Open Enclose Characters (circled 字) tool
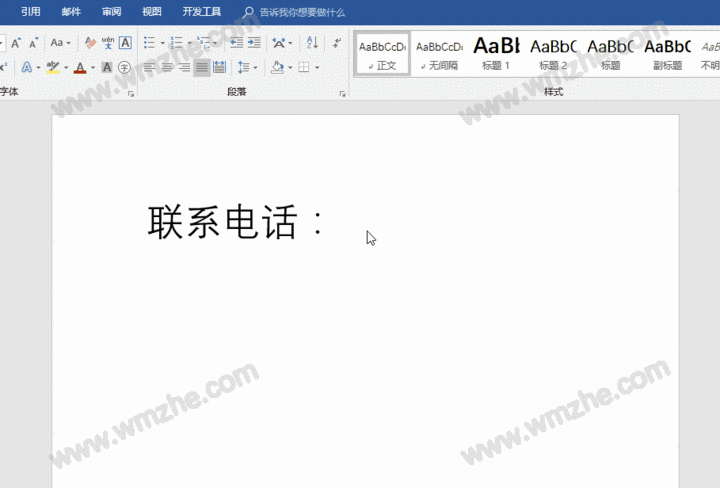 (124, 67)
